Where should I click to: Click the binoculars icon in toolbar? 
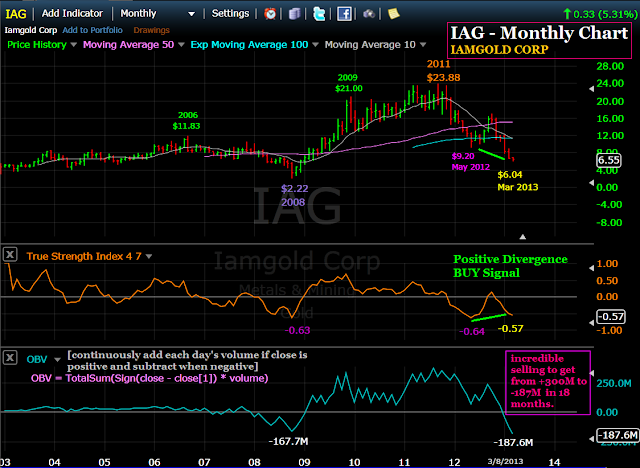tap(369, 14)
